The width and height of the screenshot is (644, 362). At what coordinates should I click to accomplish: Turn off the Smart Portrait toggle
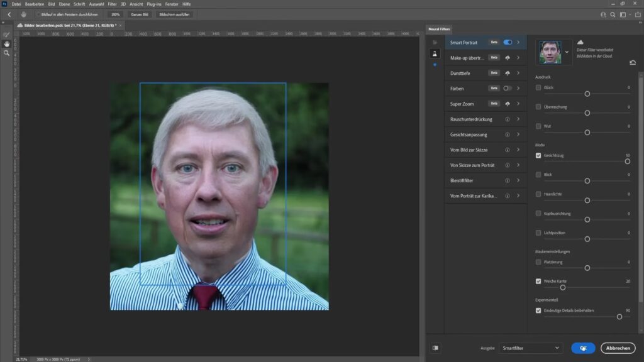(508, 42)
